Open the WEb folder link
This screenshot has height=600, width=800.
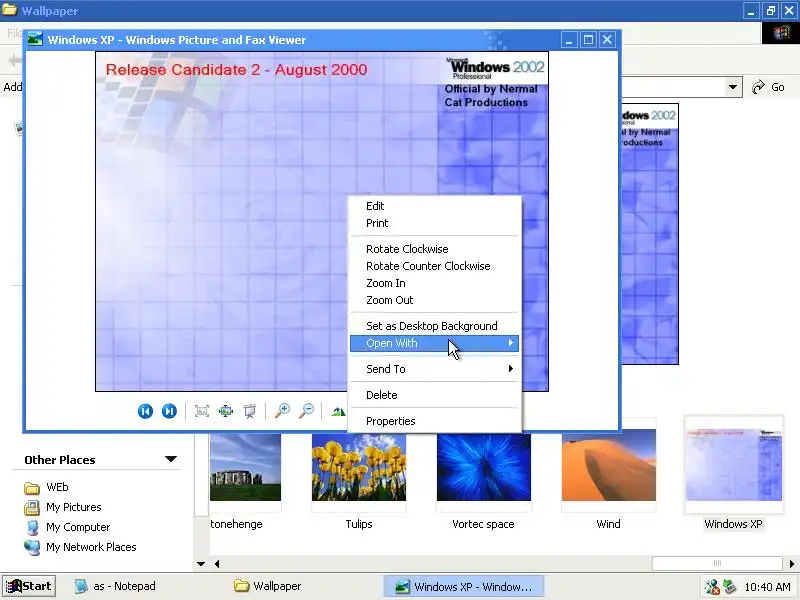[57, 487]
